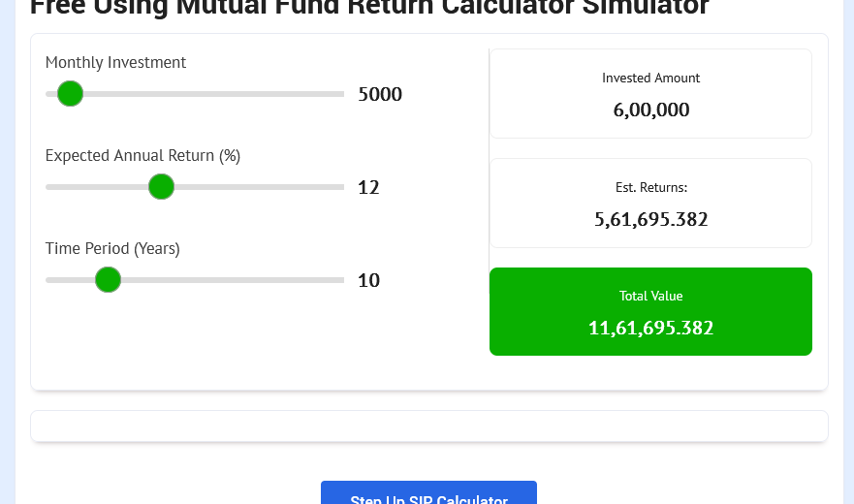Image resolution: width=854 pixels, height=504 pixels.
Task: Click the Mutual Fund Return Calculator heading
Action: [x=369, y=8]
